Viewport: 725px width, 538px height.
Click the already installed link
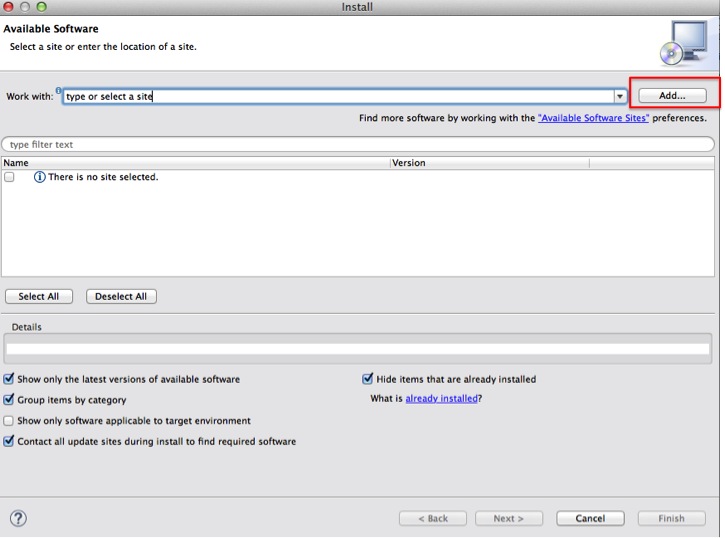[x=442, y=398]
